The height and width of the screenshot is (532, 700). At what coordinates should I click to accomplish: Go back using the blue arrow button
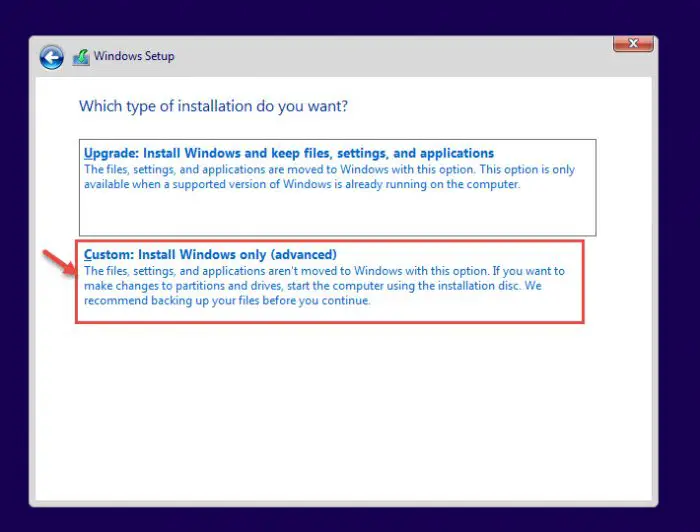pyautogui.click(x=51, y=57)
